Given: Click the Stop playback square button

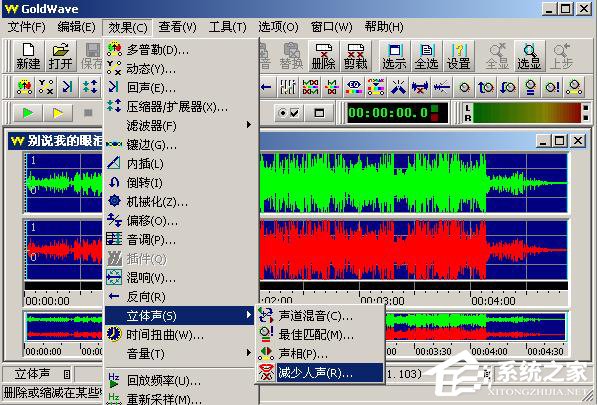Looking at the screenshot, I should point(88,113).
